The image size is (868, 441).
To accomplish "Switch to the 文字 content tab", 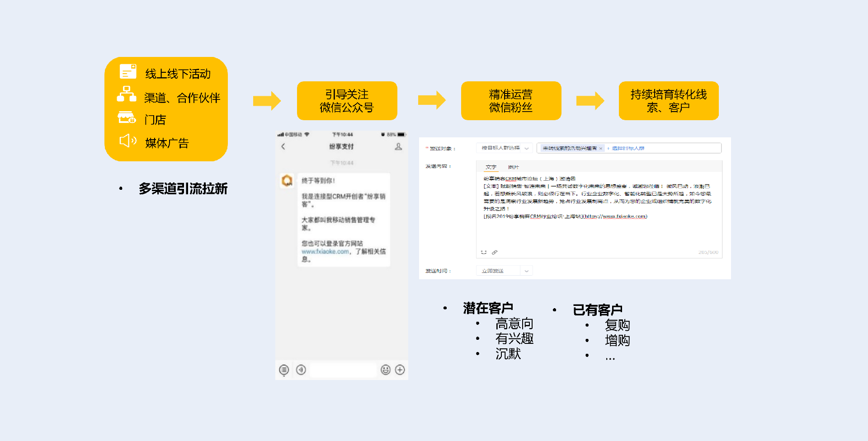I will (x=491, y=167).
